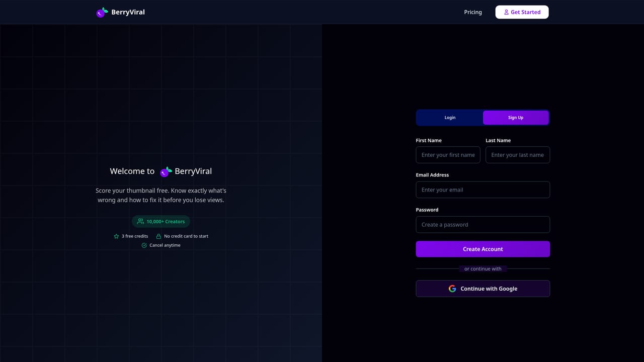Click the 'Welcome to' heading text

coord(132,171)
